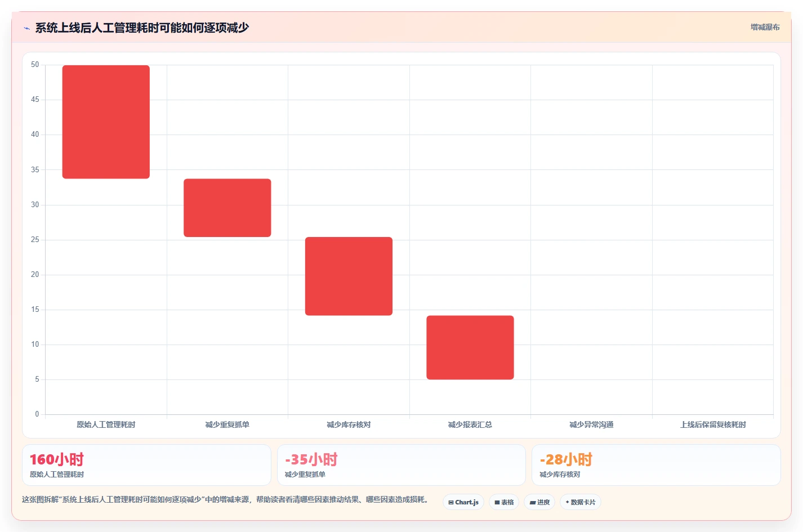
Task: Click x-axis label 原始人工管理耗时
Action: tap(106, 424)
